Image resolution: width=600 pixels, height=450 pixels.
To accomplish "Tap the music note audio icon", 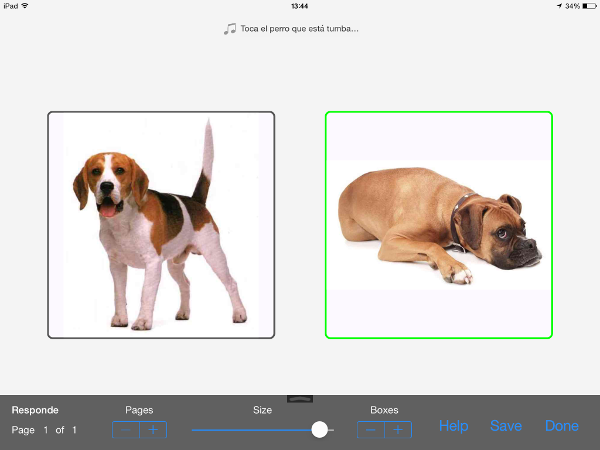I will pyautogui.click(x=230, y=29).
